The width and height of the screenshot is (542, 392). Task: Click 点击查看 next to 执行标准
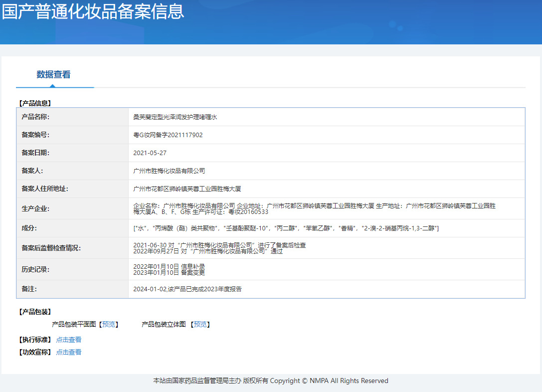pos(69,340)
